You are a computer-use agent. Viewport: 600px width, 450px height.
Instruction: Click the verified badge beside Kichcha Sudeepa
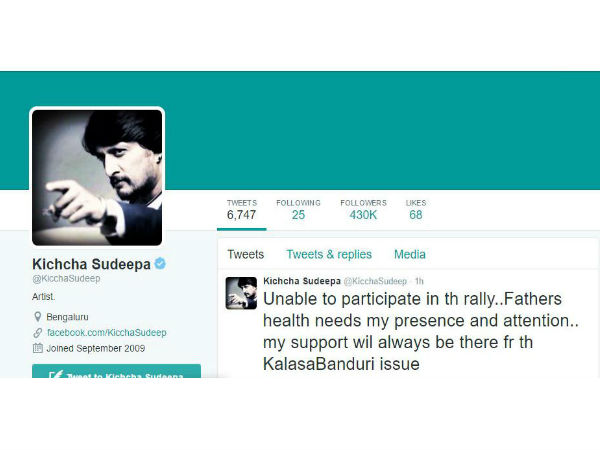click(x=160, y=264)
